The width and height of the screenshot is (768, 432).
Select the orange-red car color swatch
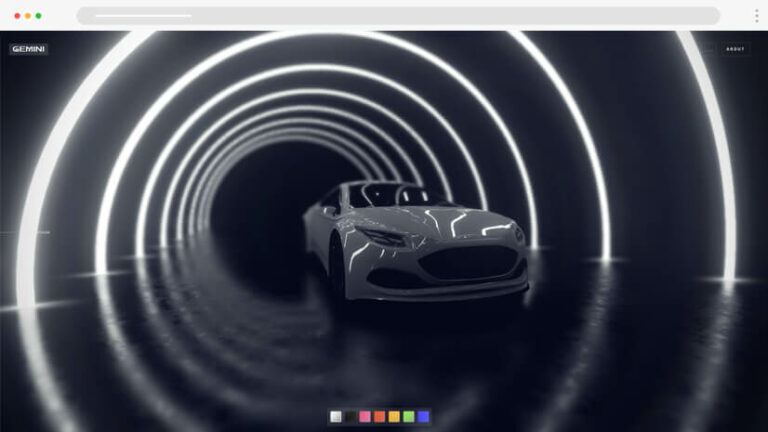tap(380, 416)
